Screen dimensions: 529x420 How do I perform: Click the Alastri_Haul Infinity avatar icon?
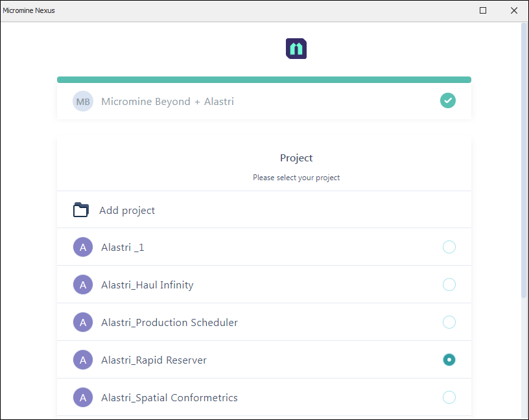[83, 285]
